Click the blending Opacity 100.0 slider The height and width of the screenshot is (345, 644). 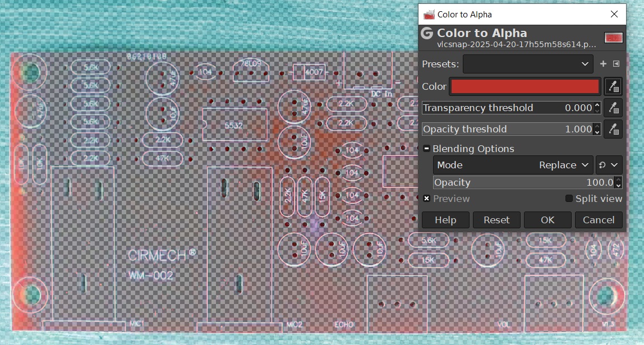pos(524,182)
